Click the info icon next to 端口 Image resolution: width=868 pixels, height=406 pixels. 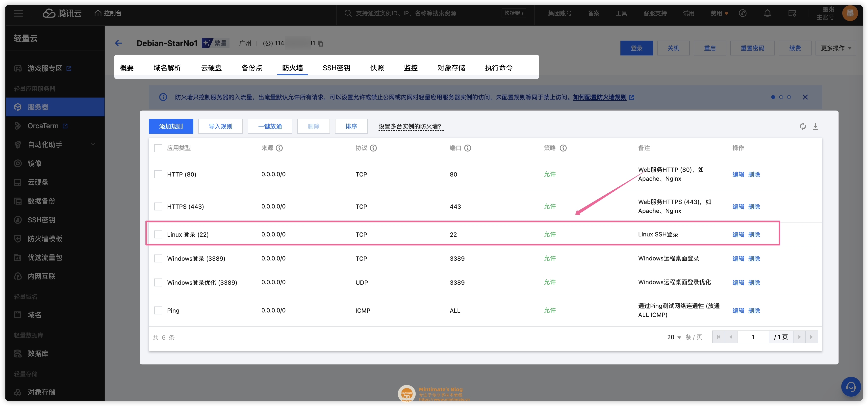point(467,148)
